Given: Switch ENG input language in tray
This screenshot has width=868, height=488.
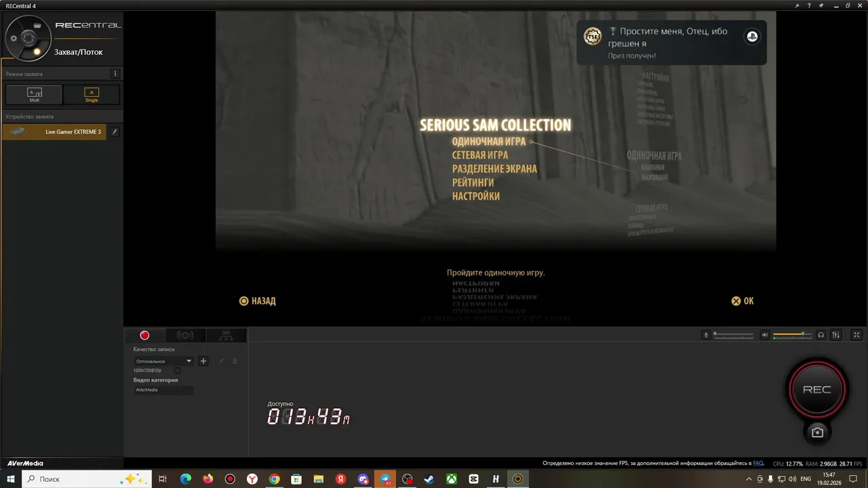Looking at the screenshot, I should click(x=806, y=479).
